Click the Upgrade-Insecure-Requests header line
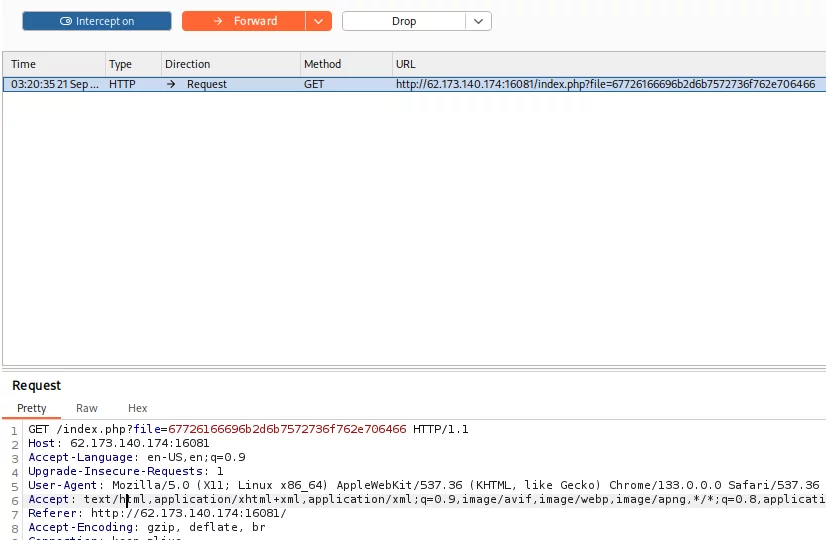The width and height of the screenshot is (826, 540). [x=126, y=471]
